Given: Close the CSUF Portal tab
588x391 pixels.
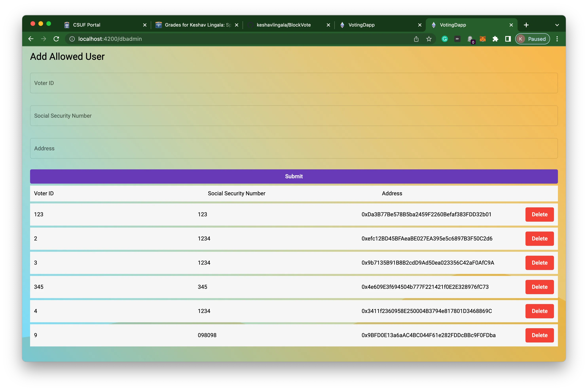Looking at the screenshot, I should 145,25.
